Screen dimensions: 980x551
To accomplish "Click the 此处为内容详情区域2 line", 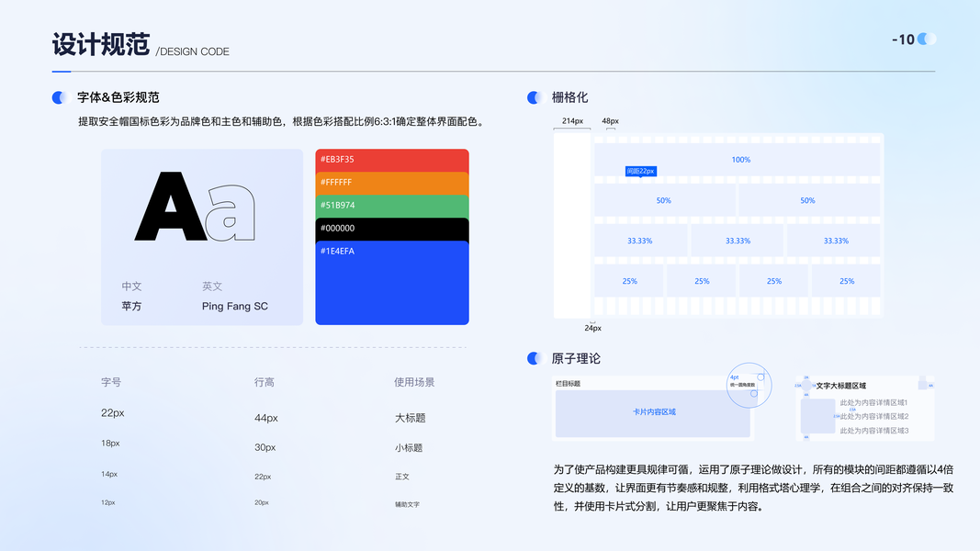I will 873,417.
